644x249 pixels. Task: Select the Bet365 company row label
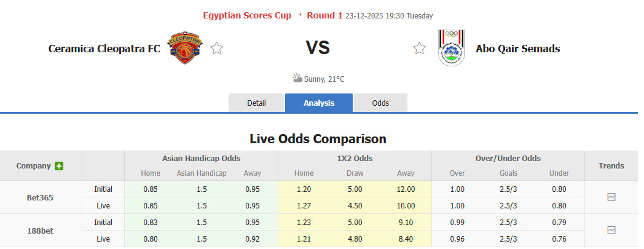pyautogui.click(x=41, y=197)
